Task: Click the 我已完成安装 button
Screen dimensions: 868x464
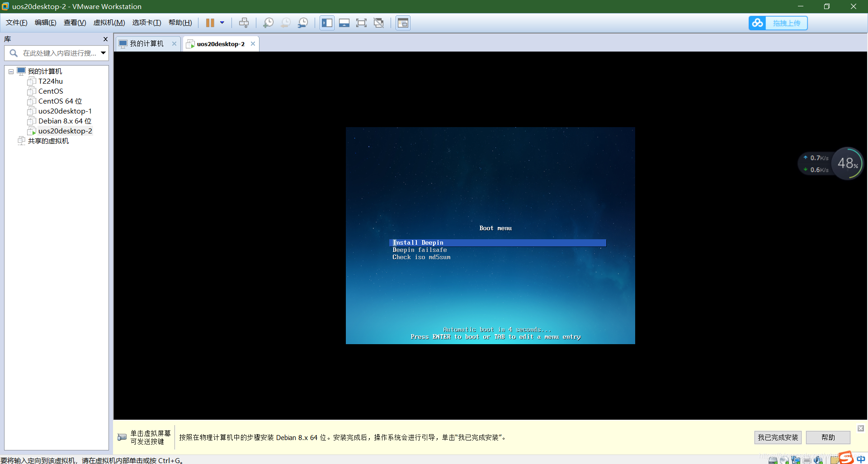Action: click(778, 437)
